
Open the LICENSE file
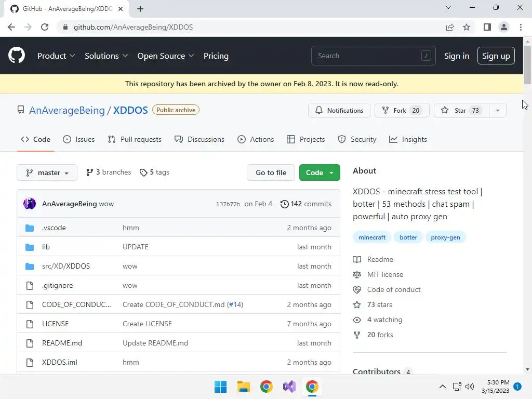click(x=55, y=324)
